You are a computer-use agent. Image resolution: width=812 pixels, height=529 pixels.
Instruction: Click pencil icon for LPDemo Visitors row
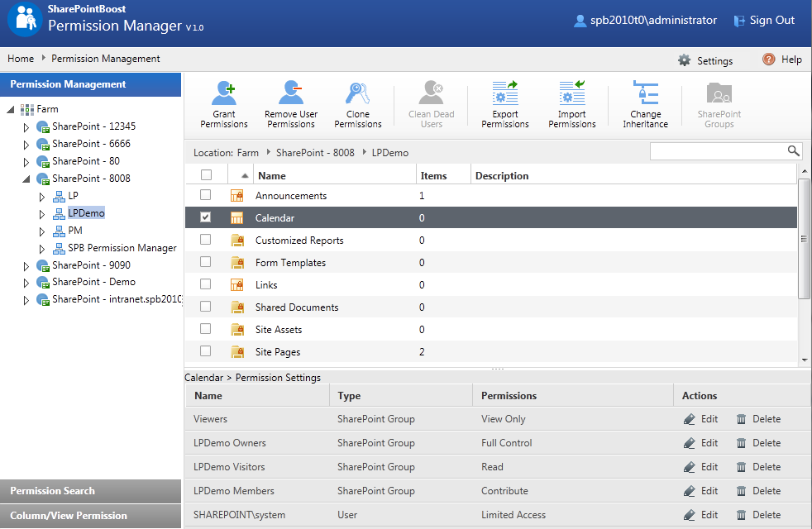pos(690,467)
